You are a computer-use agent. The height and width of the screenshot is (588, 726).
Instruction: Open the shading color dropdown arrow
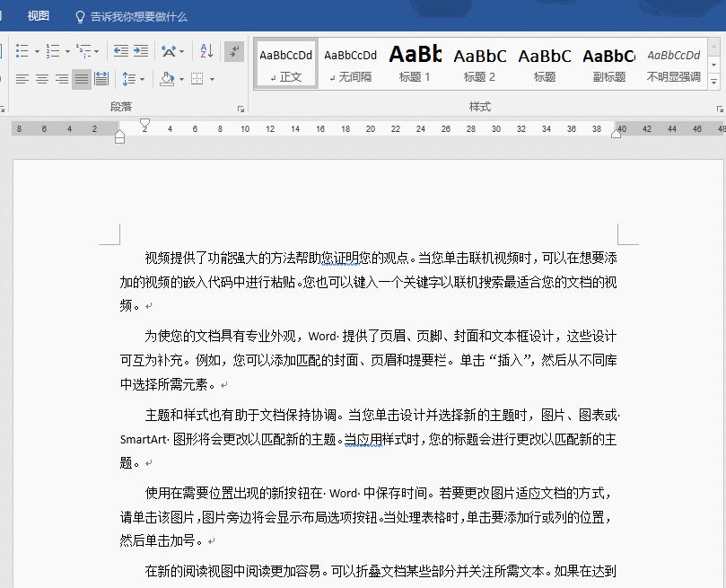coord(182,79)
